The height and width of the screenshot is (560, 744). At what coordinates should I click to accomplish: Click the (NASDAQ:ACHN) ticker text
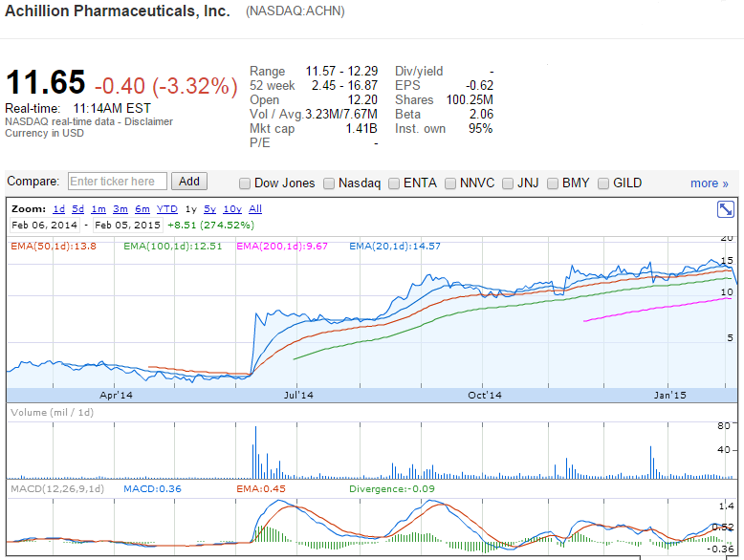click(295, 11)
